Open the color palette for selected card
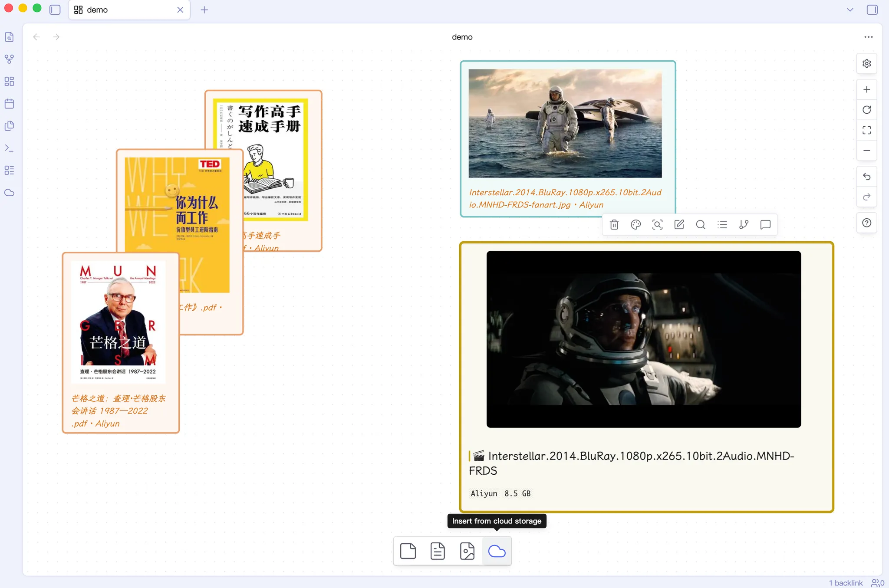This screenshot has width=889, height=588. point(635,224)
